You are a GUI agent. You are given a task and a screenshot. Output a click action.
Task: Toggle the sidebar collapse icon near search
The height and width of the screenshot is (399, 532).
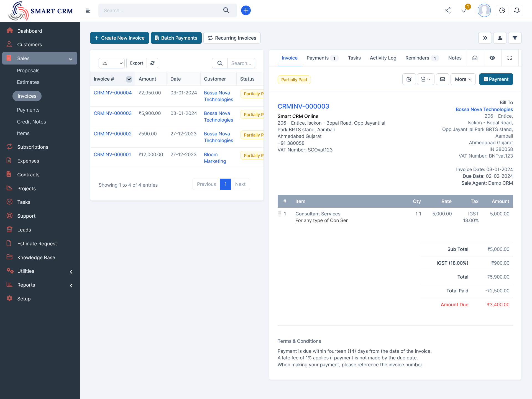88,11
